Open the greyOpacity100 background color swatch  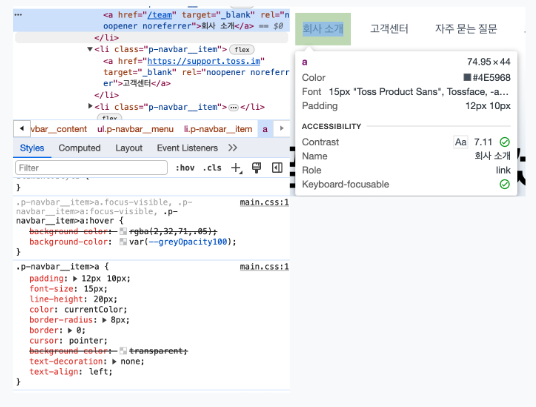point(123,242)
